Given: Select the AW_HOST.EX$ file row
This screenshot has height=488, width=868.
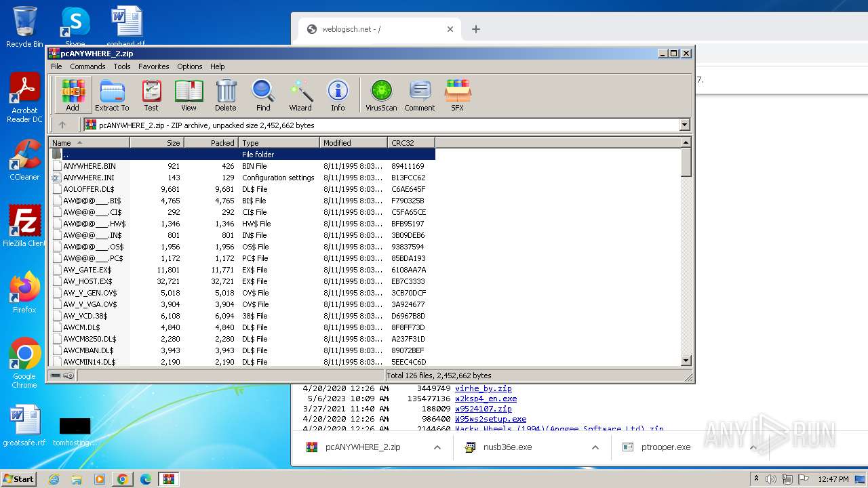Looking at the screenshot, I should (x=242, y=281).
